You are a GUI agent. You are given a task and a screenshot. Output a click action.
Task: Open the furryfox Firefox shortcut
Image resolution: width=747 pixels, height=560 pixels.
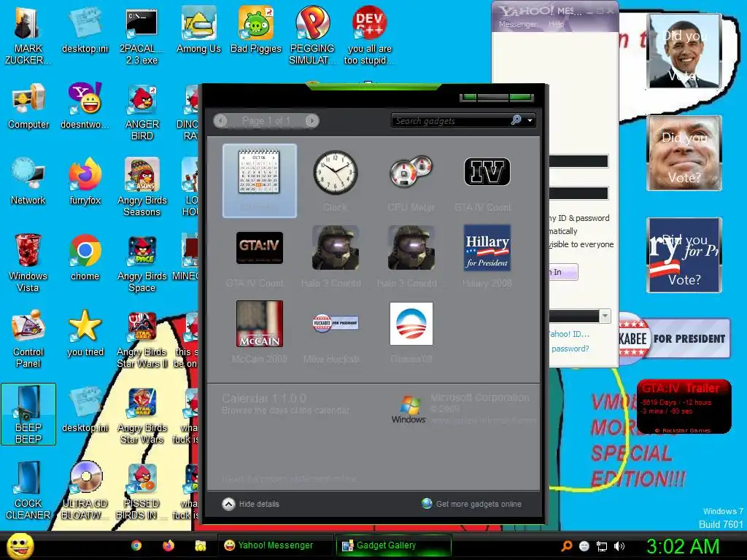tap(85, 182)
